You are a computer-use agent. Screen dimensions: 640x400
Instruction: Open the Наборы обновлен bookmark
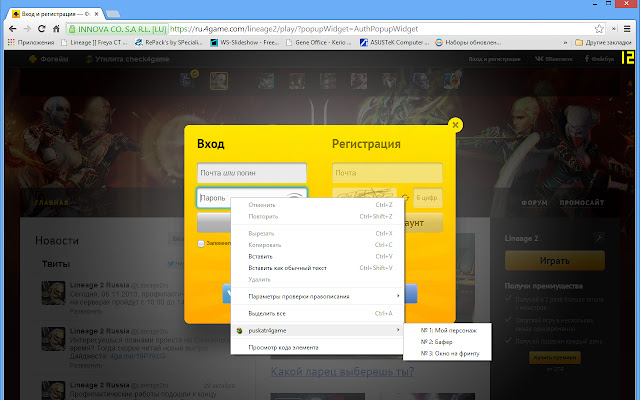[468, 42]
